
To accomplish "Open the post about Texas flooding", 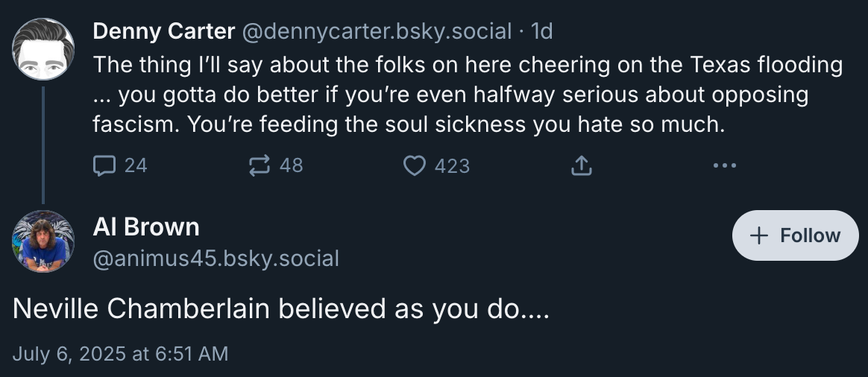I will [468, 95].
